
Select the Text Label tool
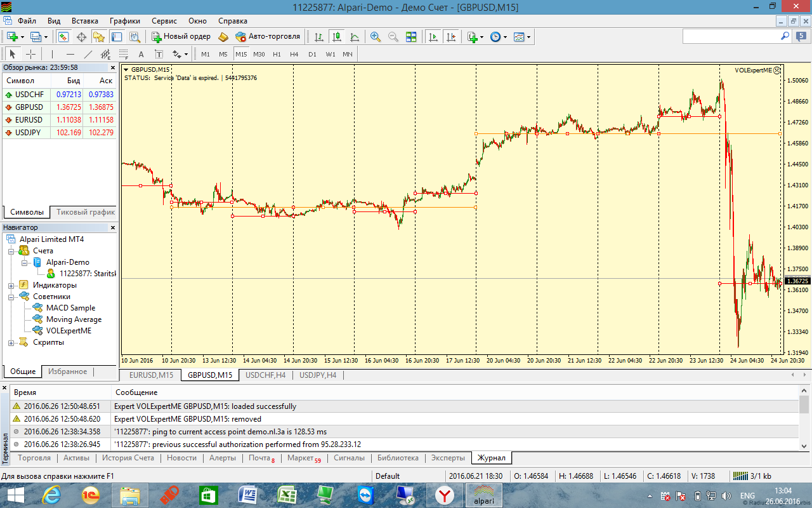159,54
